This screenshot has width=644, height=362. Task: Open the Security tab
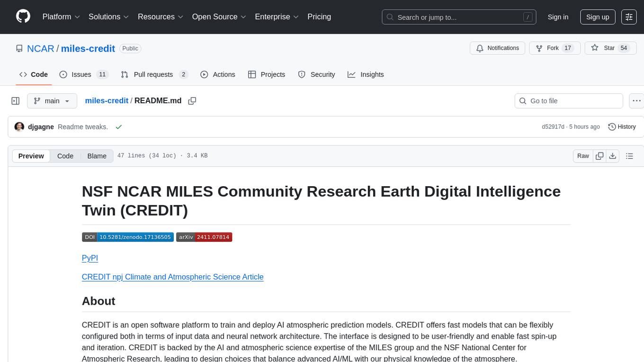316,74
